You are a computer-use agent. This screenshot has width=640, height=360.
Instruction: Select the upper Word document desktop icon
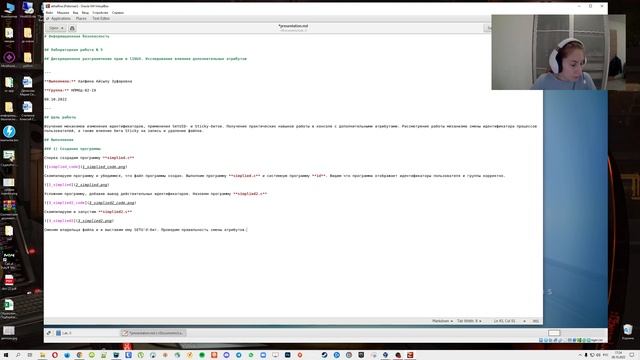pos(27,85)
